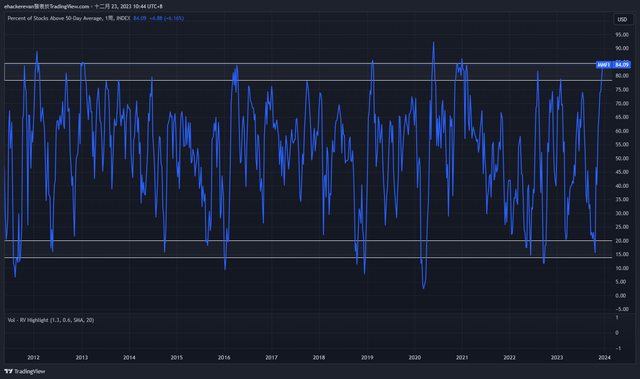Click the 2018 label on time axis

click(319, 357)
